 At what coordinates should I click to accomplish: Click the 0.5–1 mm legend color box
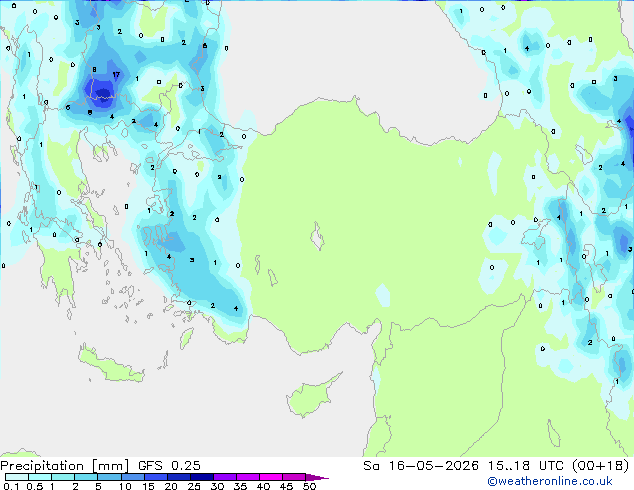click(x=40, y=477)
